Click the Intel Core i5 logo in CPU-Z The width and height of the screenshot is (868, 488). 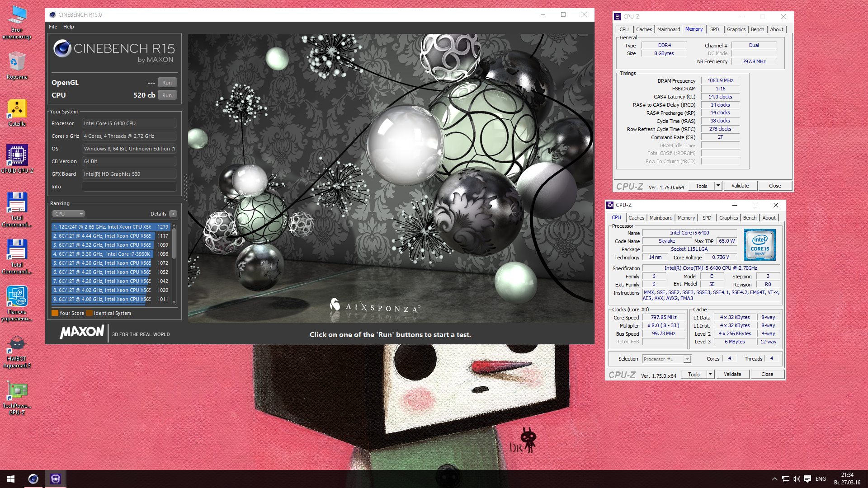(760, 244)
